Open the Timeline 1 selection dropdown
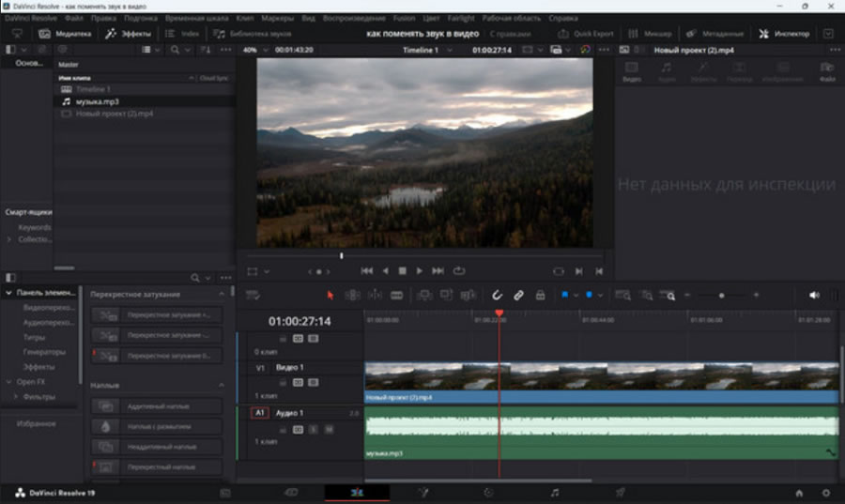The height and width of the screenshot is (504, 845). [x=450, y=50]
